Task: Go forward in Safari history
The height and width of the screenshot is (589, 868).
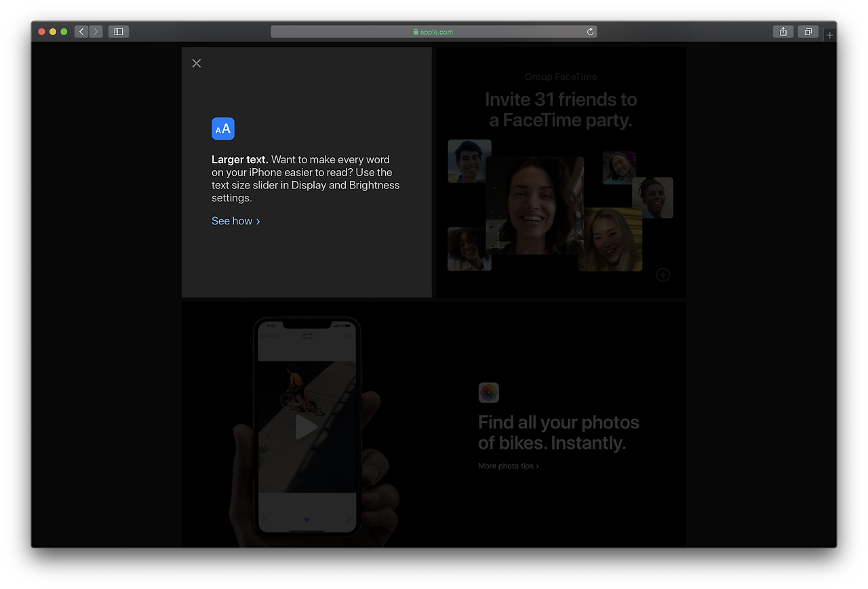Action: click(96, 31)
